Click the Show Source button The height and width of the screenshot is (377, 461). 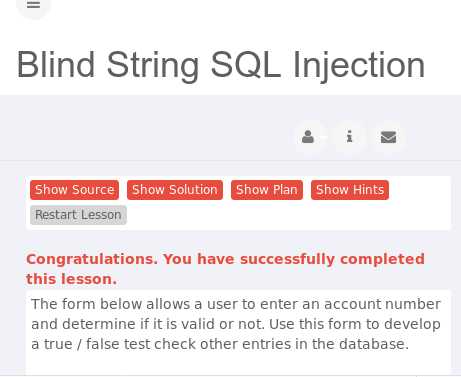point(74,190)
